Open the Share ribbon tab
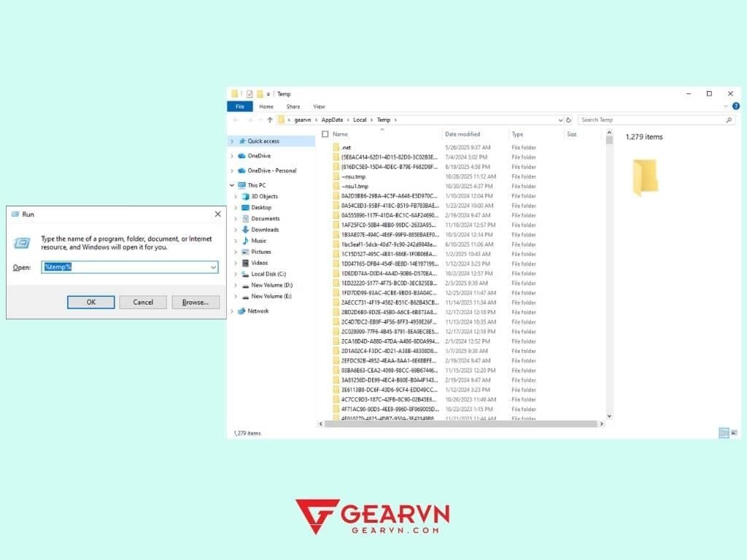Screen dimensions: 747x560 point(293,106)
